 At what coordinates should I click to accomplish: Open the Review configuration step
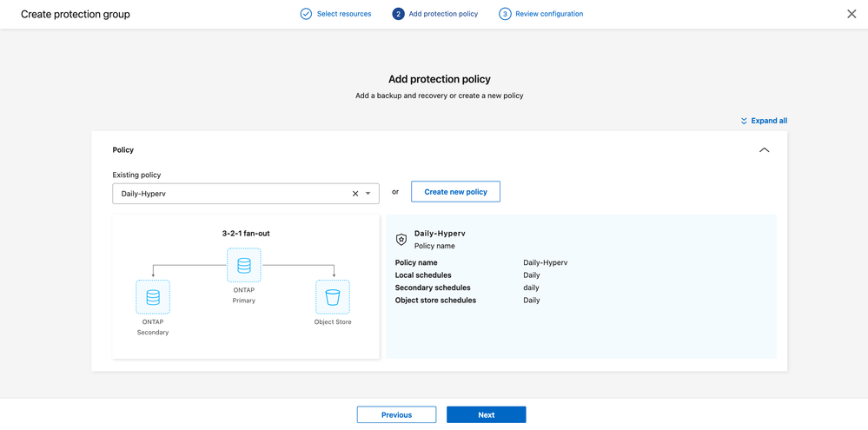pyautogui.click(x=549, y=14)
